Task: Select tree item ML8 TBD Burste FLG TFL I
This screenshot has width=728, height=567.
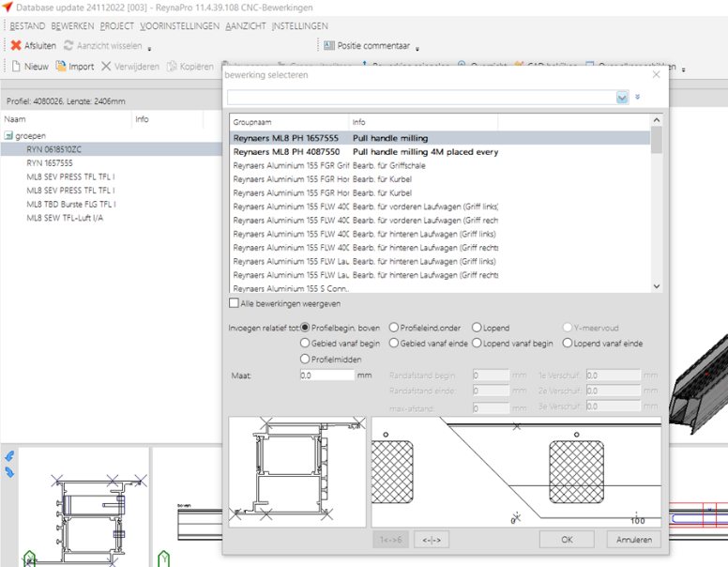Action: [71, 204]
